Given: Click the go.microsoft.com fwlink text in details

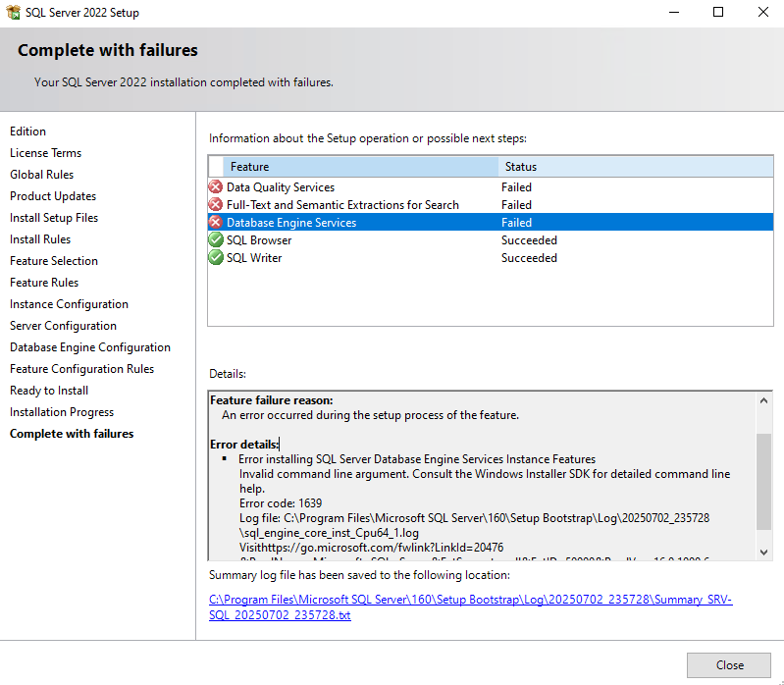Looking at the screenshot, I should click(x=371, y=548).
